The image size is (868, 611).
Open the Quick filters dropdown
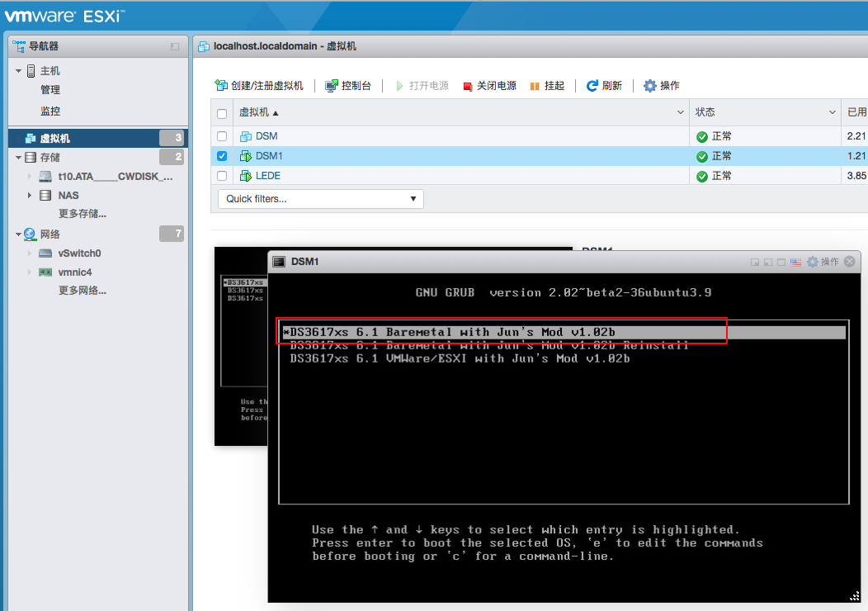pyautogui.click(x=321, y=199)
